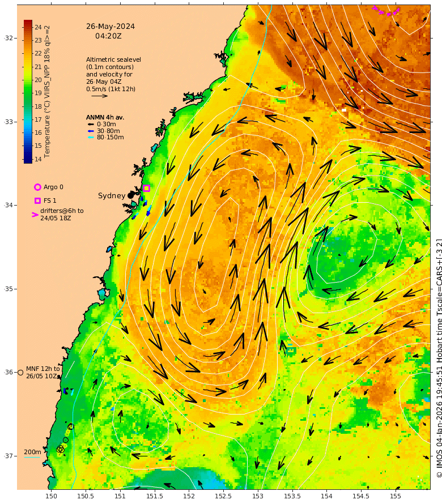The image size is (442, 504).
Task: Click latitude axis label -34
Action: (x=8, y=205)
